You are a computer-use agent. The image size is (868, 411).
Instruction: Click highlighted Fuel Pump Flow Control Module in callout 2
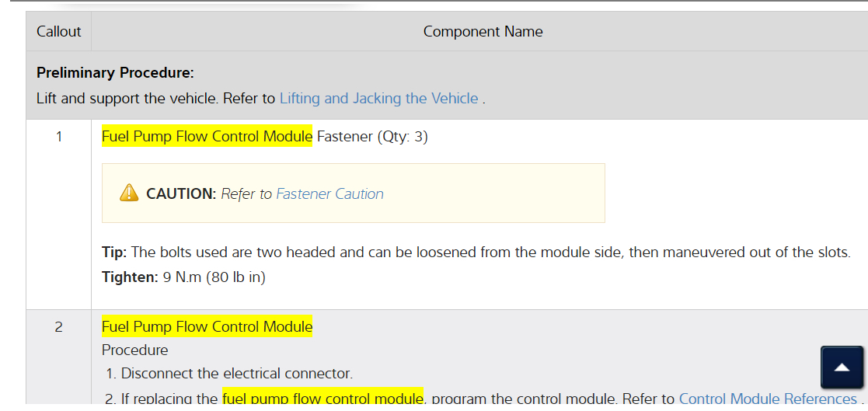207,327
